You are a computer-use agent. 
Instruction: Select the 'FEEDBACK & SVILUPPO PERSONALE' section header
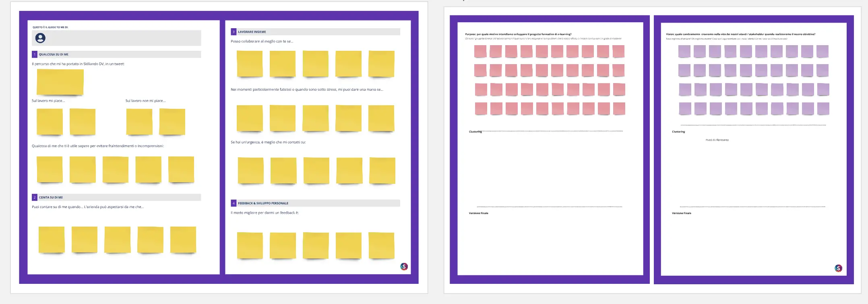[315, 203]
